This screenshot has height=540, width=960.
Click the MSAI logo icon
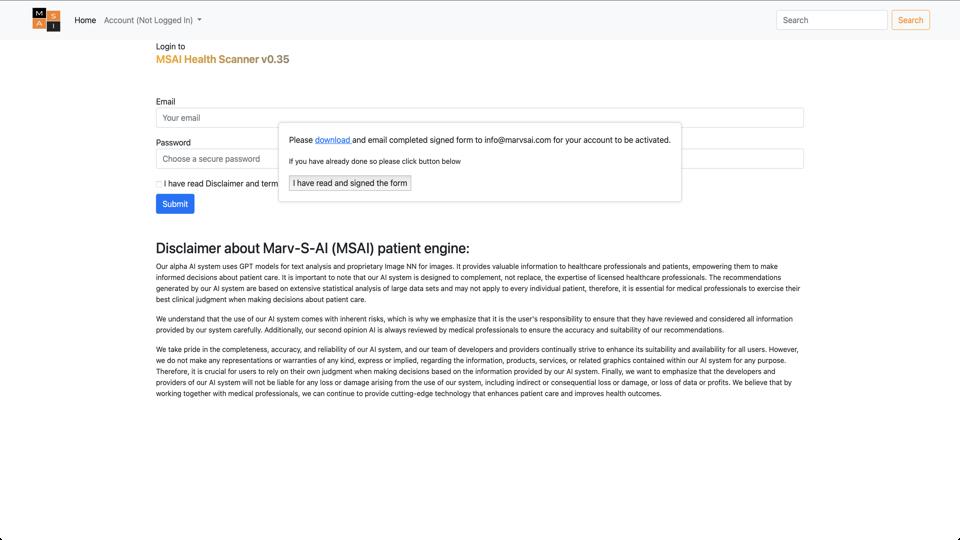coord(46,20)
